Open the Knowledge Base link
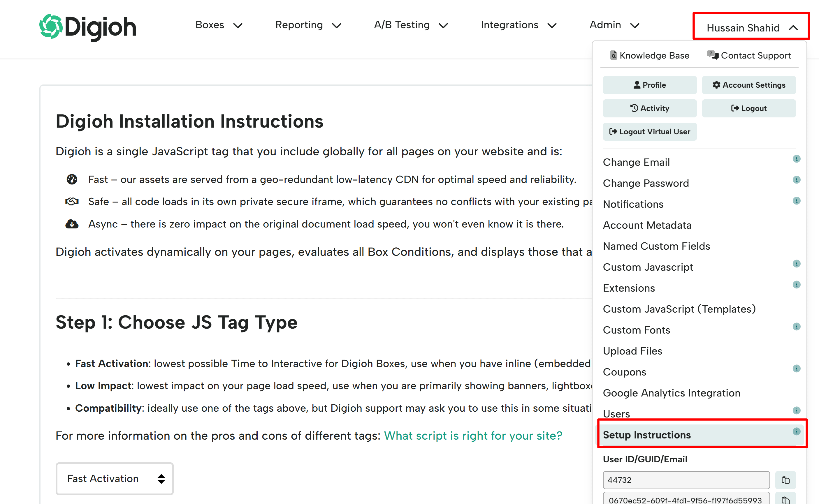 coord(650,55)
